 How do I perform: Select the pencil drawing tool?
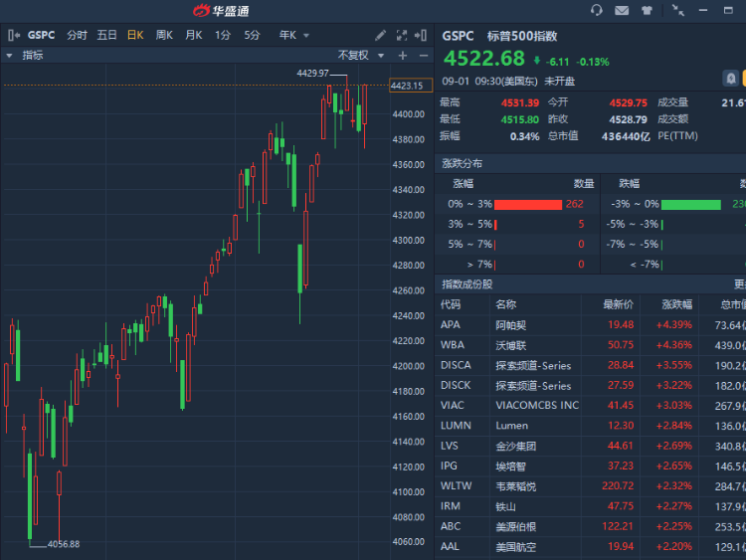click(x=380, y=35)
